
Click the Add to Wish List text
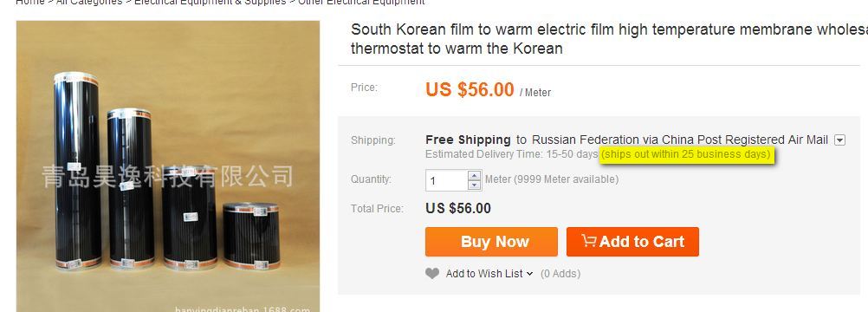tap(484, 273)
